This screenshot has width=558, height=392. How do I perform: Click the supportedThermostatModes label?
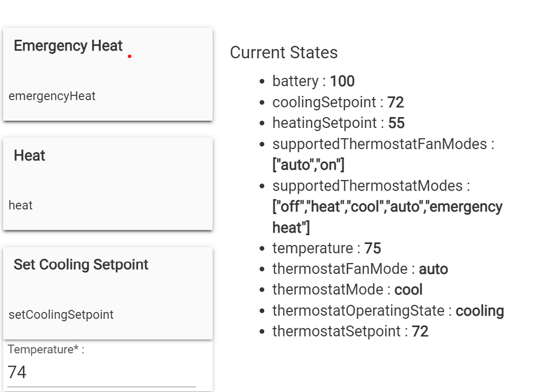pos(371,186)
